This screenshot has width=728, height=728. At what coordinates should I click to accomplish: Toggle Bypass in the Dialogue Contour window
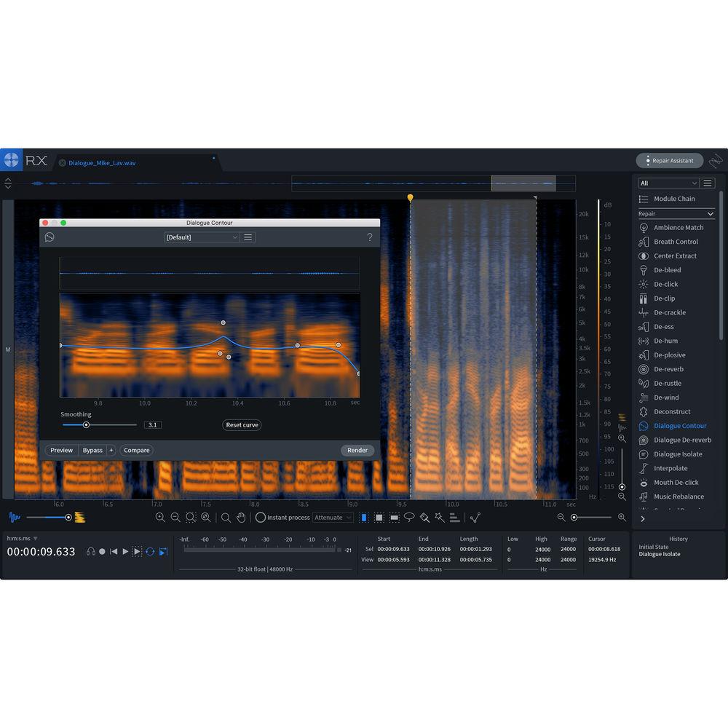[x=92, y=450]
